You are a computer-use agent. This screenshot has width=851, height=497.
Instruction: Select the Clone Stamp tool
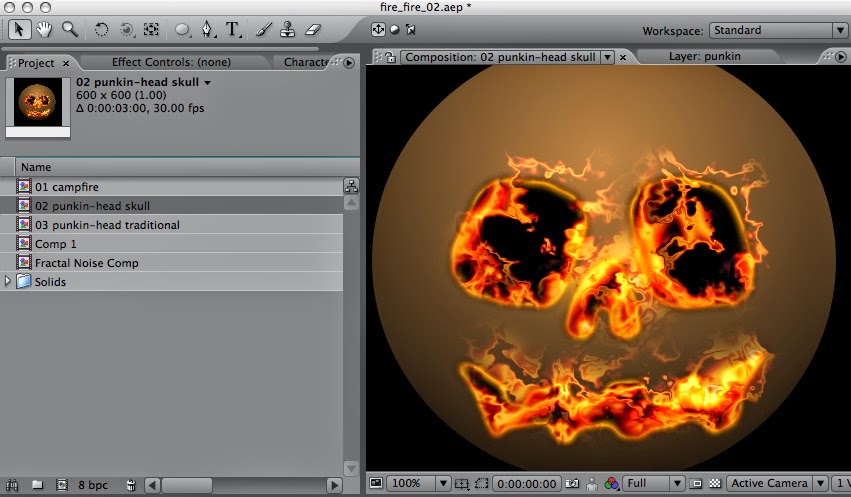tap(287, 29)
